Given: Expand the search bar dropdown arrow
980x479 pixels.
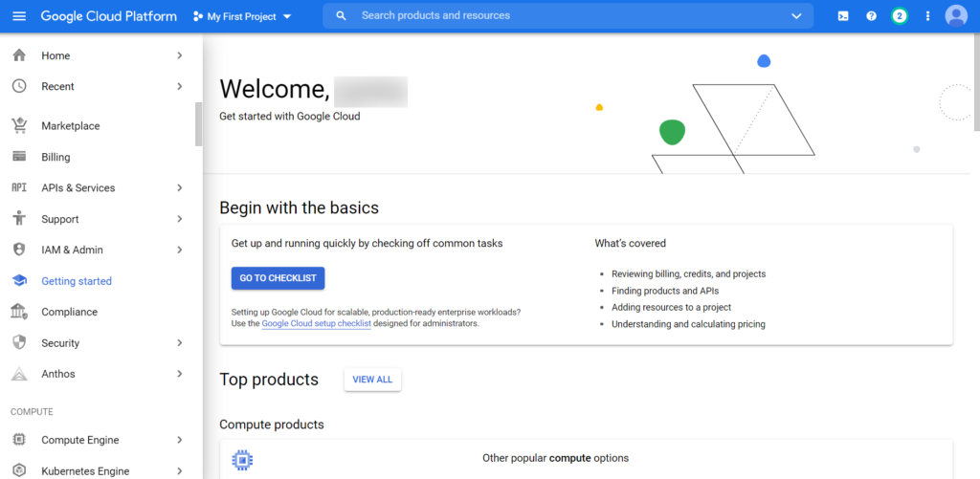Looking at the screenshot, I should coord(796,16).
